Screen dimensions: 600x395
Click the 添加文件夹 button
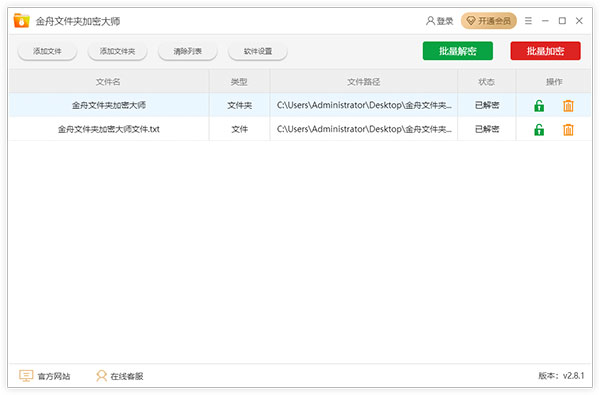click(117, 51)
